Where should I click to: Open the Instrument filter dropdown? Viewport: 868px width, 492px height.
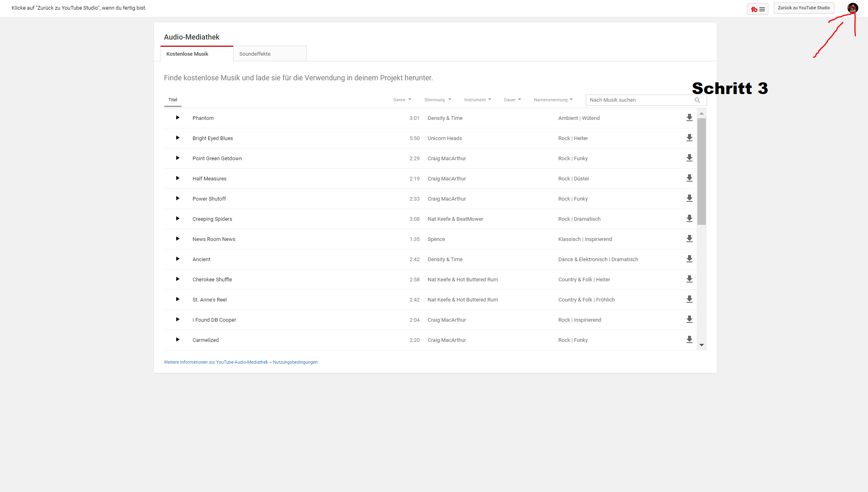(x=477, y=100)
